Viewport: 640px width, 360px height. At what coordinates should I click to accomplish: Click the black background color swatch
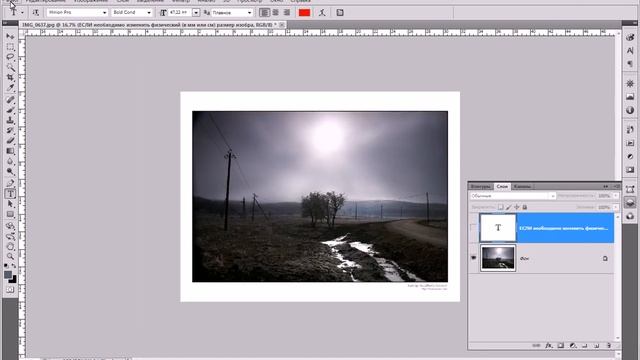tap(13, 280)
